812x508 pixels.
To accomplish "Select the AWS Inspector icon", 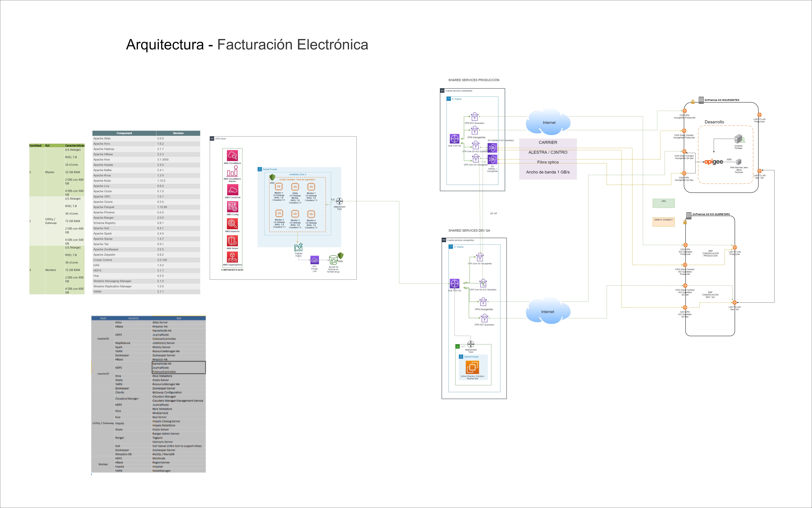I will pyautogui.click(x=232, y=223).
